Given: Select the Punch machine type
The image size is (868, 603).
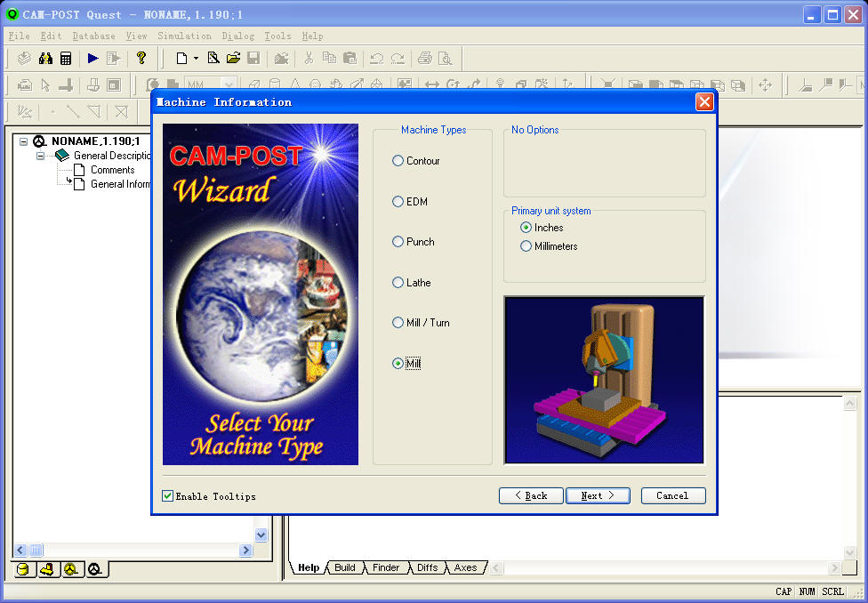Looking at the screenshot, I should (x=413, y=241).
